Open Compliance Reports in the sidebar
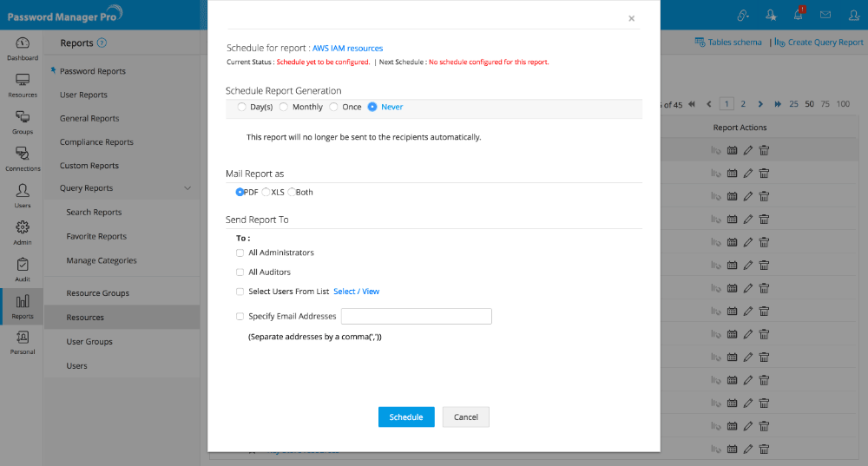868x466 pixels. coord(96,142)
